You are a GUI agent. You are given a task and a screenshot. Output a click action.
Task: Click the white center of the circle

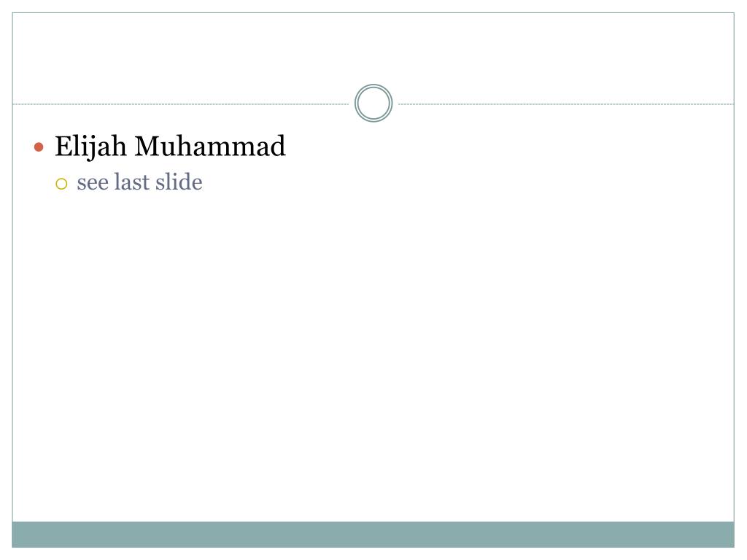point(373,104)
